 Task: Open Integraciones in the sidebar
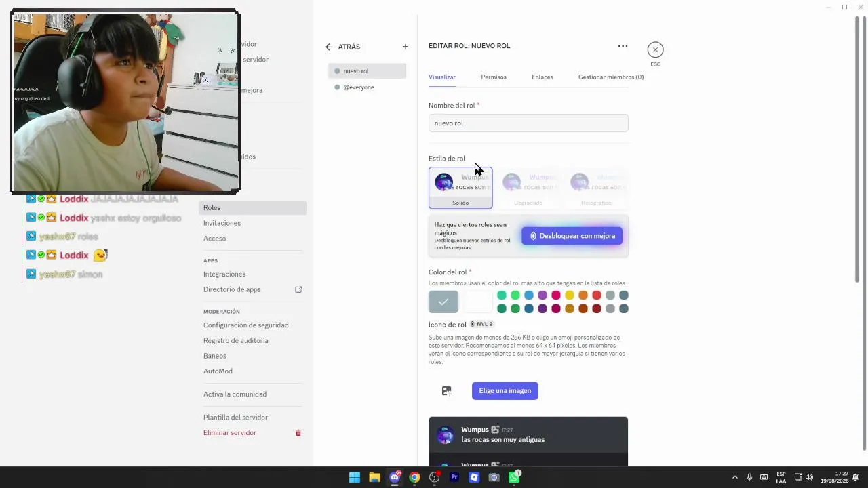[252, 274]
